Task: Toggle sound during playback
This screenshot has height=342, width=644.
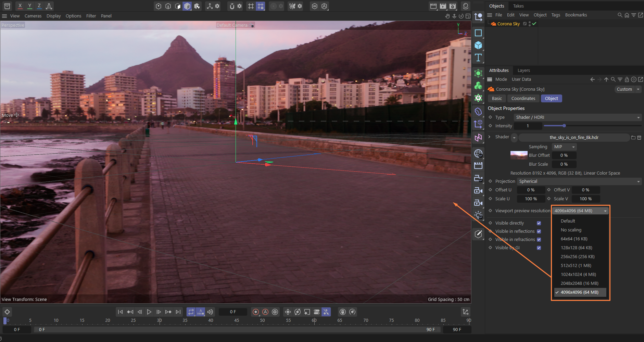Action: (210, 312)
